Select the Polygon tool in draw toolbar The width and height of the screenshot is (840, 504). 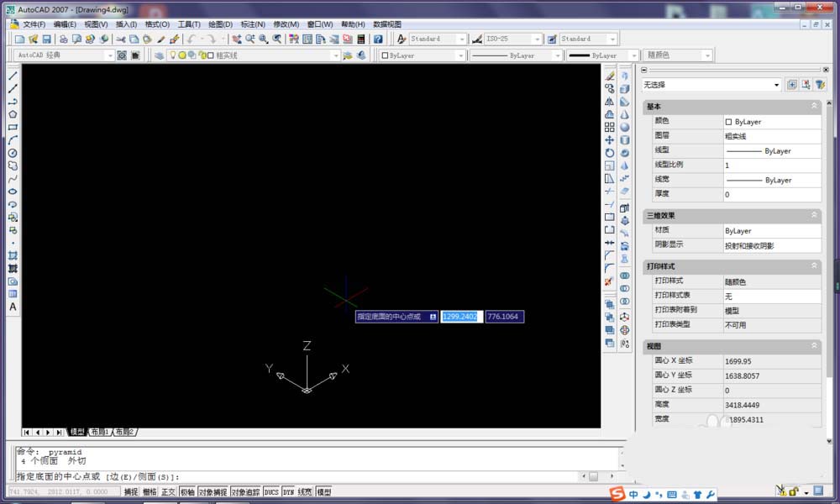[13, 114]
